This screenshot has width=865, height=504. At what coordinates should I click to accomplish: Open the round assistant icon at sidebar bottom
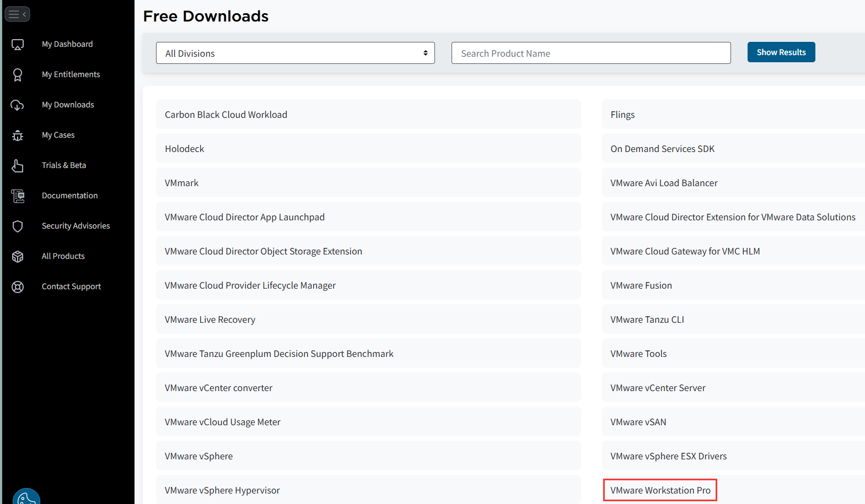tap(26, 497)
